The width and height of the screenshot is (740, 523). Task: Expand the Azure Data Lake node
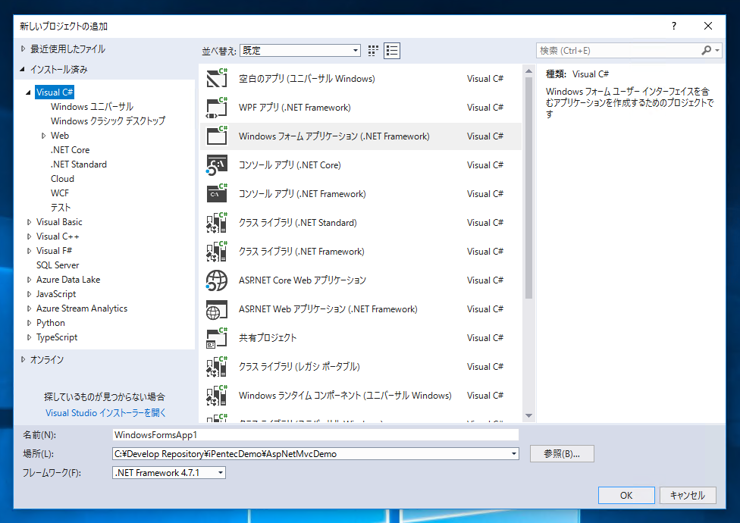(29, 279)
